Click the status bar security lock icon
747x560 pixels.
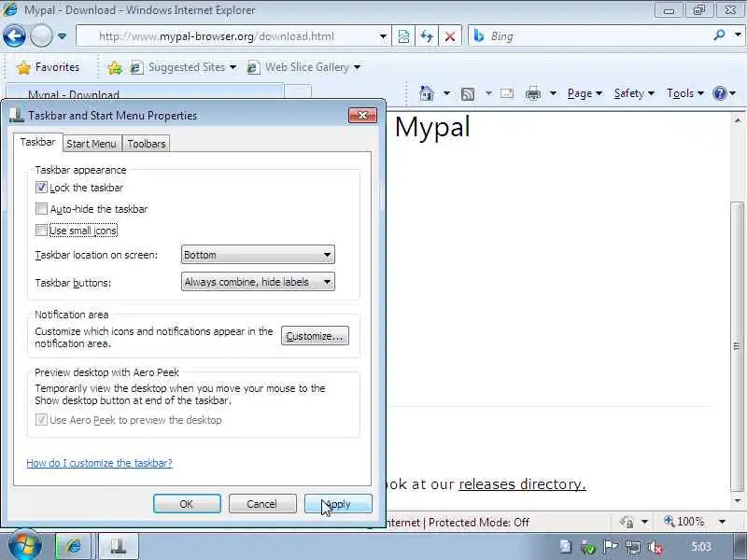click(x=627, y=523)
